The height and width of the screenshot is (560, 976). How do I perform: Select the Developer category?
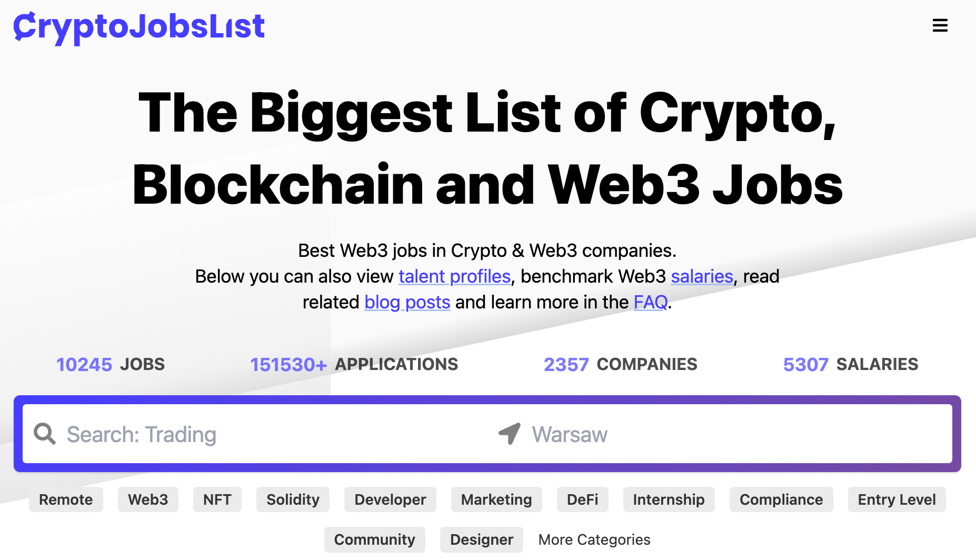(390, 499)
